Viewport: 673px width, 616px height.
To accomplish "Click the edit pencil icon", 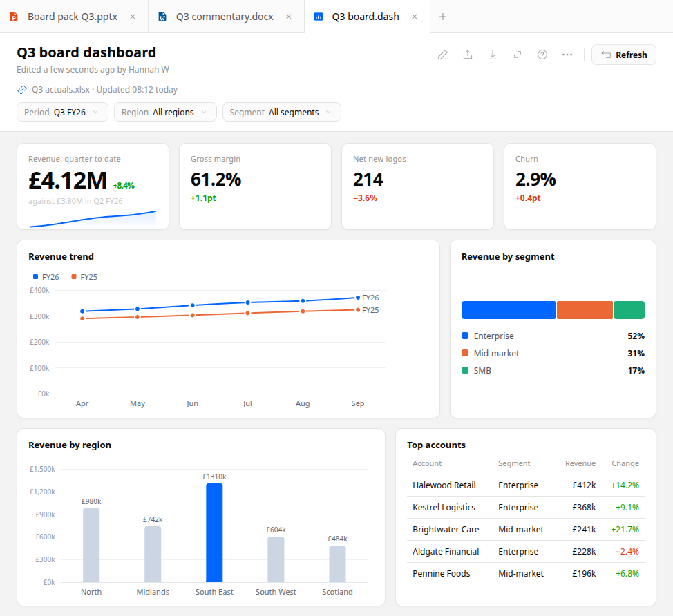I will (442, 55).
